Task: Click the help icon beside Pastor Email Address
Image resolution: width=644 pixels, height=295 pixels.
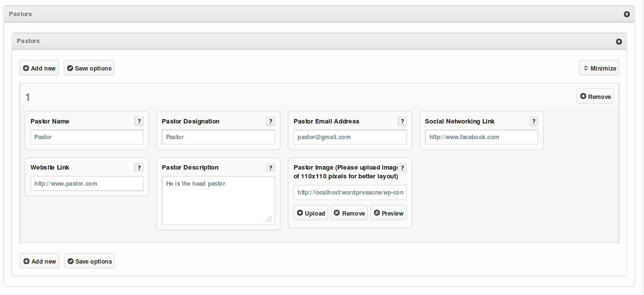Action: coord(402,122)
